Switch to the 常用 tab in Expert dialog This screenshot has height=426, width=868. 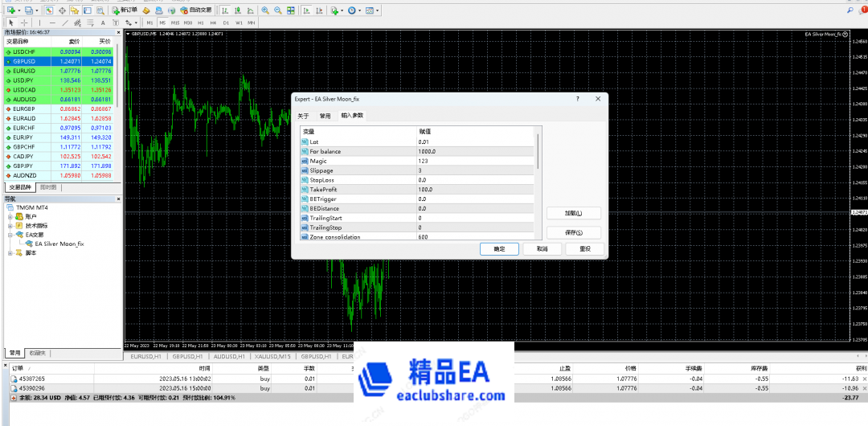tap(325, 116)
